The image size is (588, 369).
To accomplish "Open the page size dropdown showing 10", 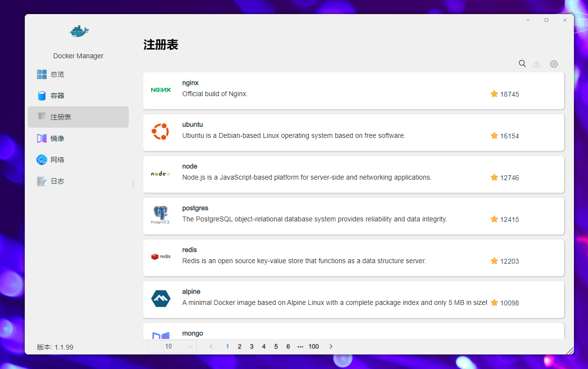I will pyautogui.click(x=173, y=346).
